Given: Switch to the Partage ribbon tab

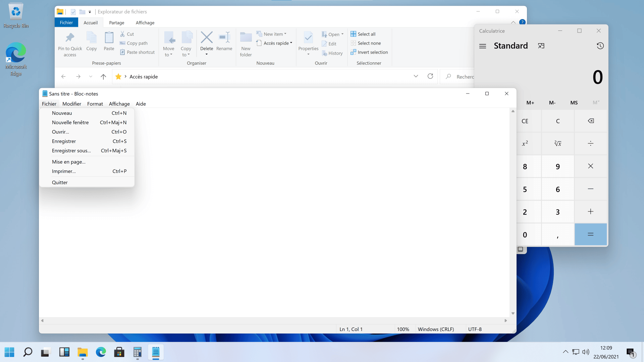Looking at the screenshot, I should point(116,22).
